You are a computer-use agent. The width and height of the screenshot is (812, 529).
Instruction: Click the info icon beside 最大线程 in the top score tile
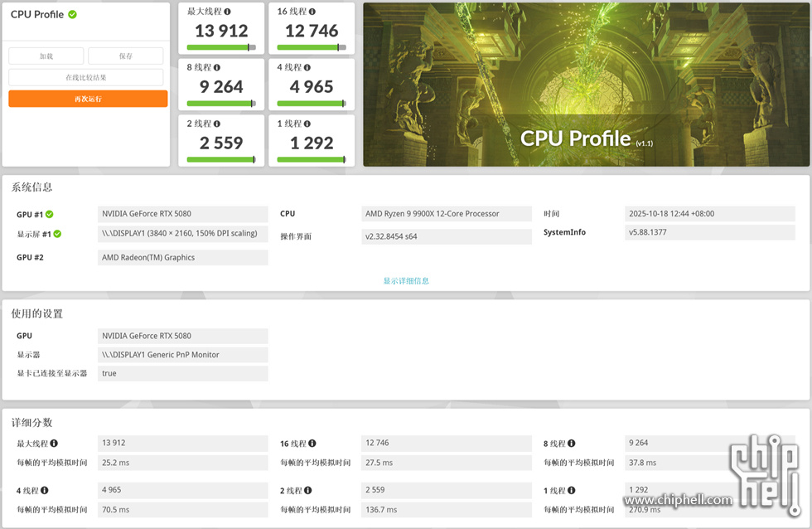228,12
